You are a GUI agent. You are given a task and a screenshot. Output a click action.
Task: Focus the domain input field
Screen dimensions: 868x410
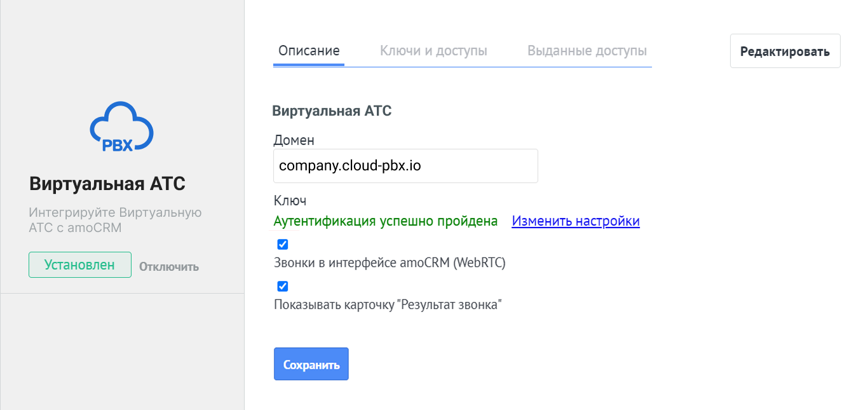pos(405,167)
